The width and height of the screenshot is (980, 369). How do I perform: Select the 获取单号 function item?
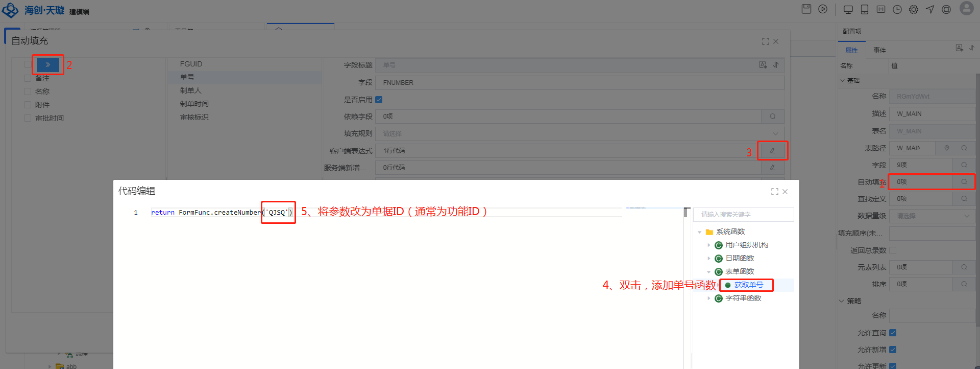[748, 285]
